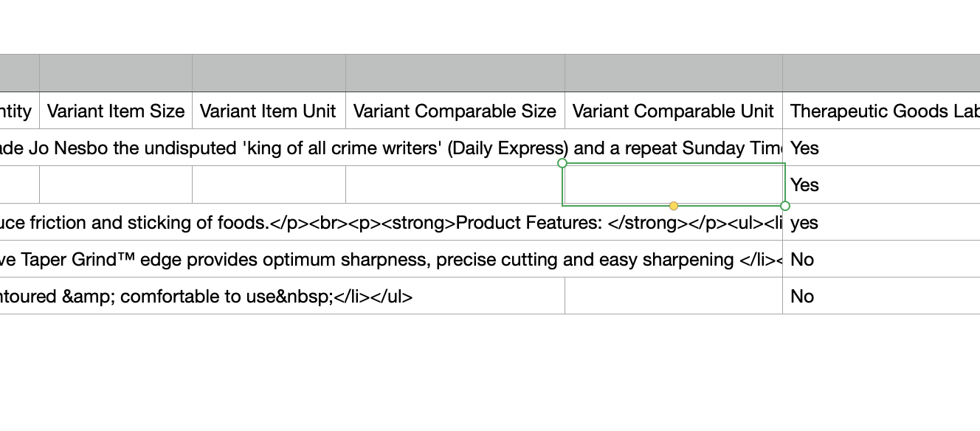This screenshot has width=980, height=431.
Task: Click the lowercase yes cell
Action: click(881, 222)
